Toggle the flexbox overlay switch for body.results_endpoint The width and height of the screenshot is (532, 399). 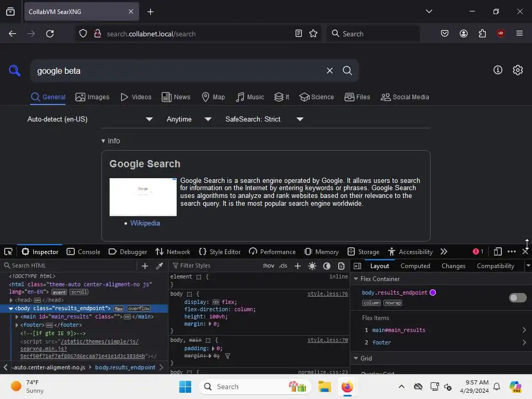pyautogui.click(x=518, y=298)
